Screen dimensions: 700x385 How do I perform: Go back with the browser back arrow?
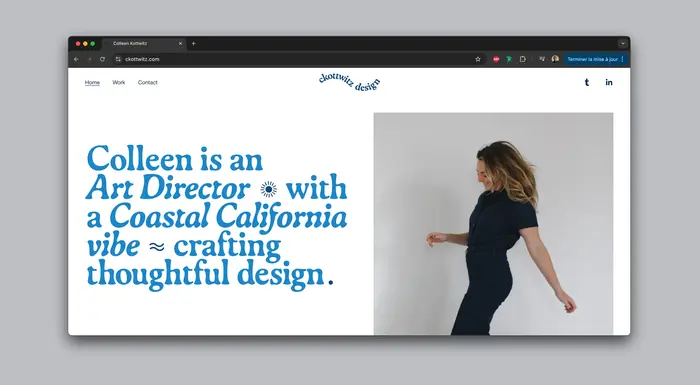coord(76,59)
